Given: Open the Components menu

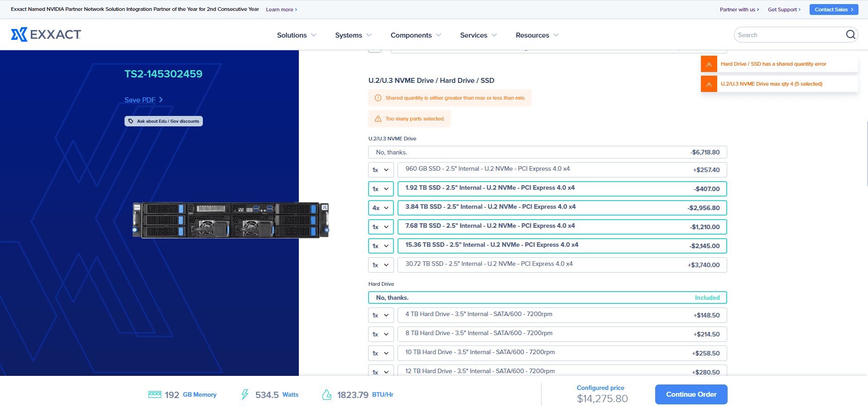Looking at the screenshot, I should pyautogui.click(x=416, y=35).
